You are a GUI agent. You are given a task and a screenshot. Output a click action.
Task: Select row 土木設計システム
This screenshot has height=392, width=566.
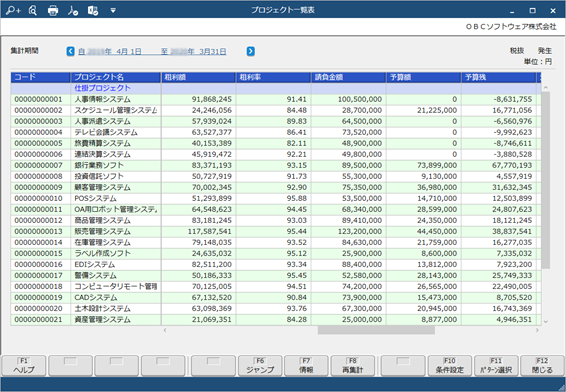276,308
